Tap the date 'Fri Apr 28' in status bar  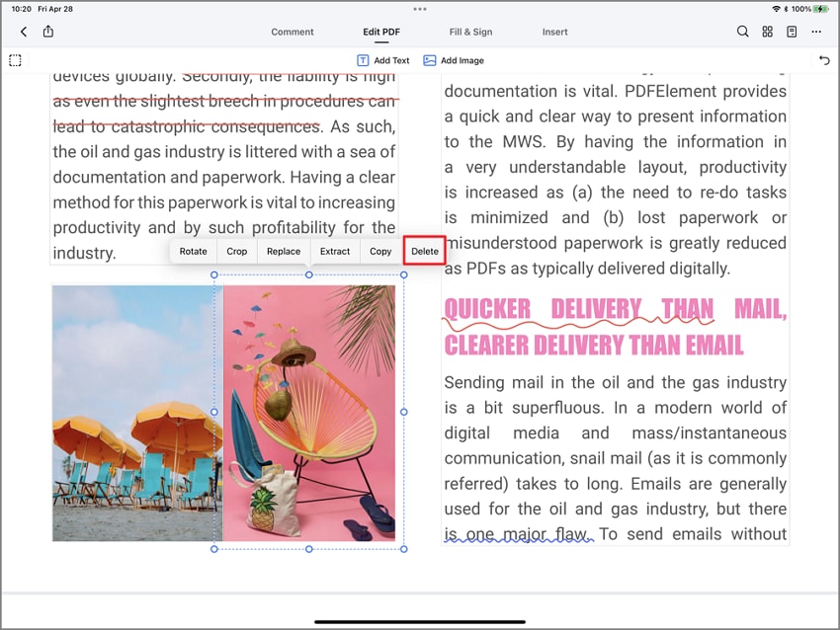tap(55, 9)
